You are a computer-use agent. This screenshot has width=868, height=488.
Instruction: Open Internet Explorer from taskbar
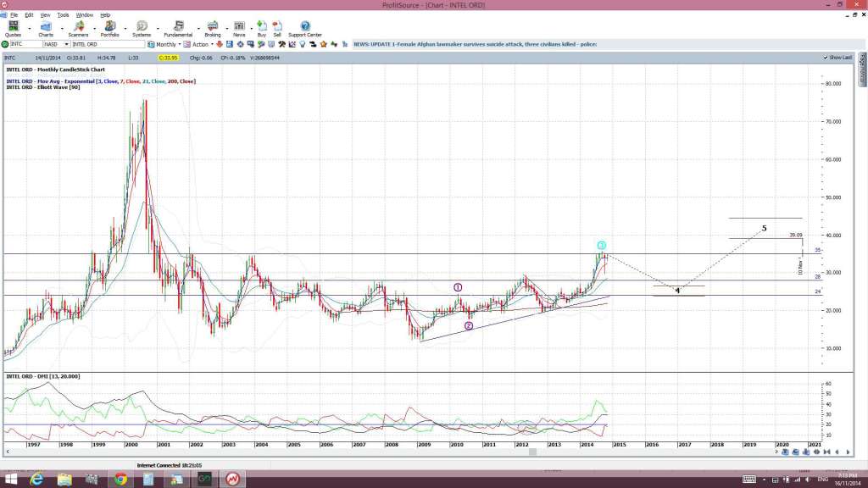coord(36,479)
